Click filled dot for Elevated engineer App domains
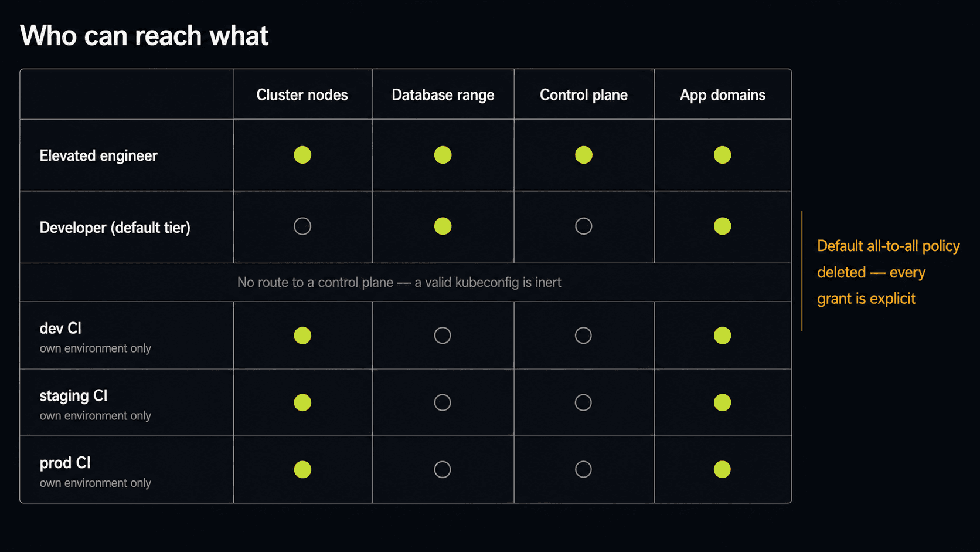The image size is (980, 552). click(723, 155)
